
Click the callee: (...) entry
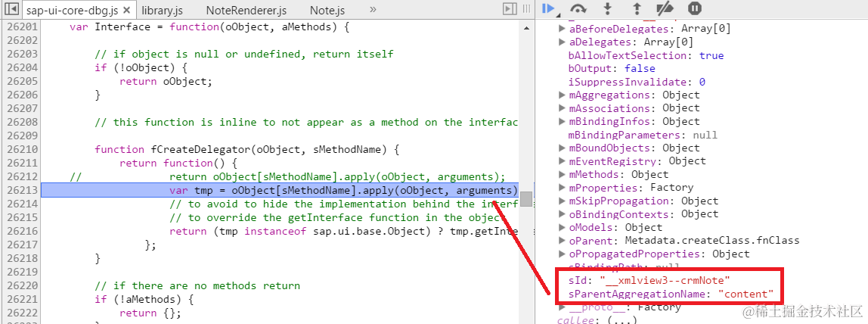pyautogui.click(x=597, y=319)
